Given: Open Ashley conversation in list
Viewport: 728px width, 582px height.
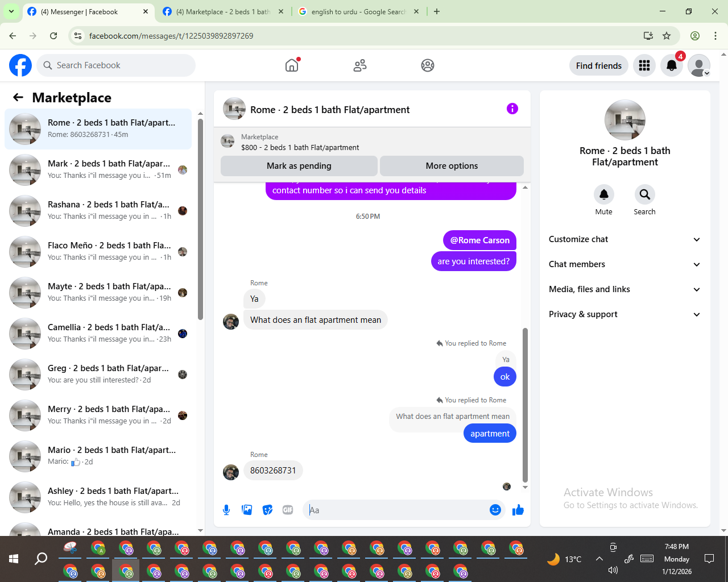Looking at the screenshot, I should tap(98, 497).
